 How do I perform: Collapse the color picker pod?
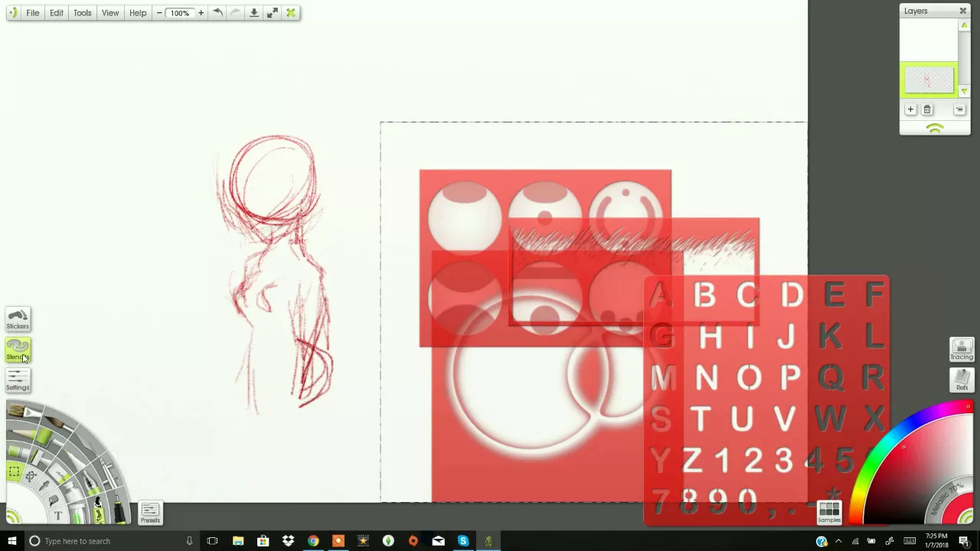(x=968, y=517)
